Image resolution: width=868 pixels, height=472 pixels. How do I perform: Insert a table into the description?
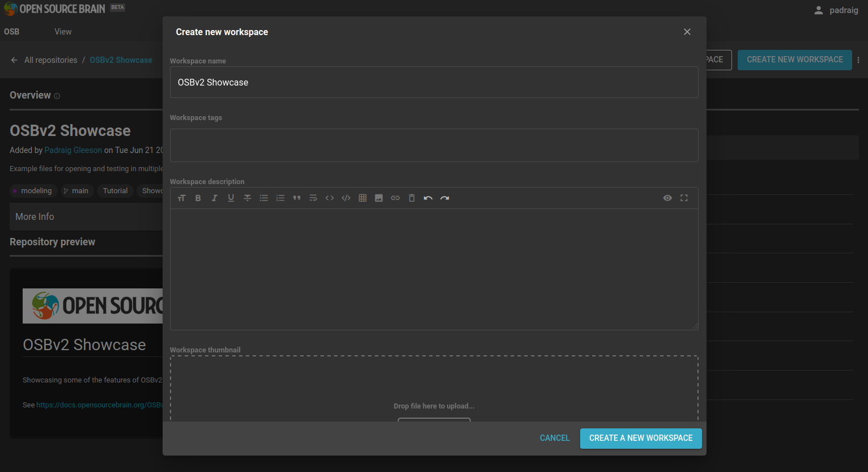pyautogui.click(x=363, y=198)
